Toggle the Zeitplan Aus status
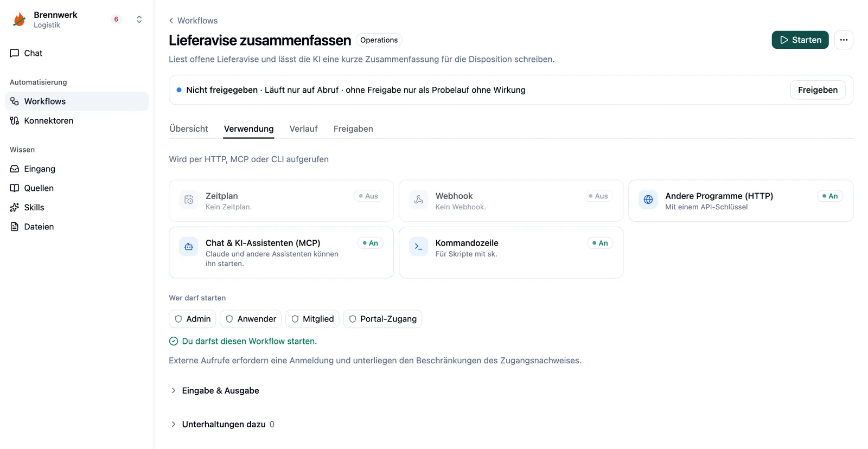Screen dimensions: 868x449 pos(369,196)
